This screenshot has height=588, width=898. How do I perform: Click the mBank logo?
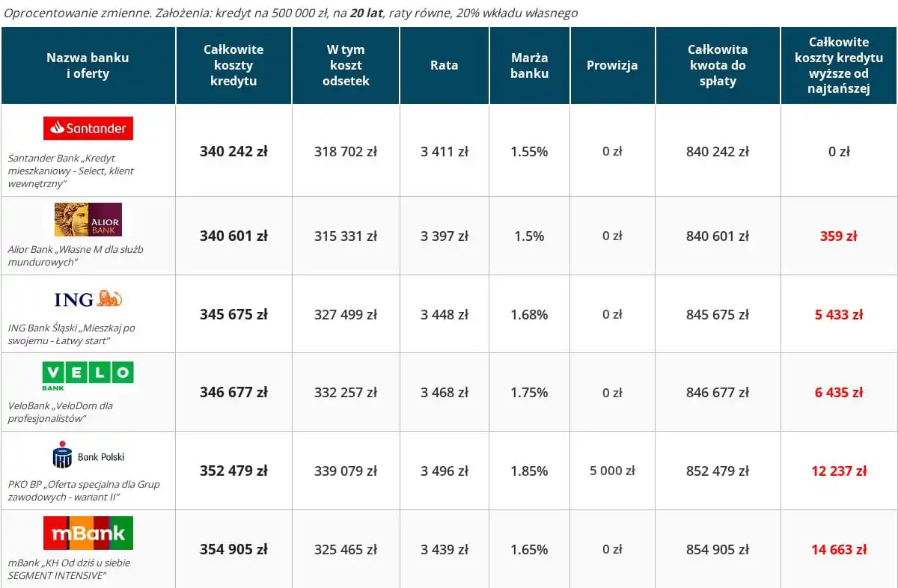tap(88, 533)
